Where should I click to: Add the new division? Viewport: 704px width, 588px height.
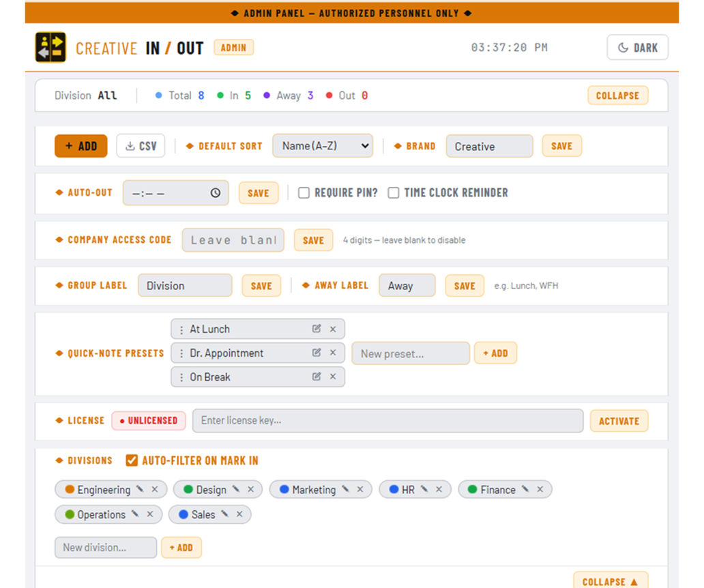[x=181, y=547]
